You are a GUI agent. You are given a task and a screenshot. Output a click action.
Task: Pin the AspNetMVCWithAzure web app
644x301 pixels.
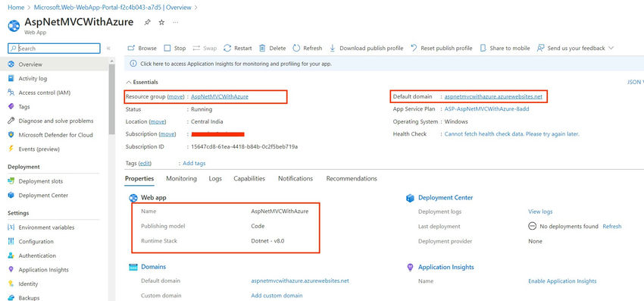[147, 23]
